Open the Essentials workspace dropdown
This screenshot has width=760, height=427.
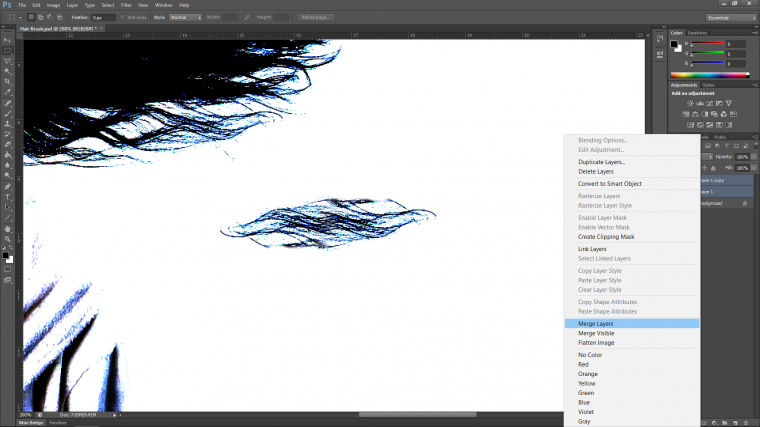click(731, 18)
